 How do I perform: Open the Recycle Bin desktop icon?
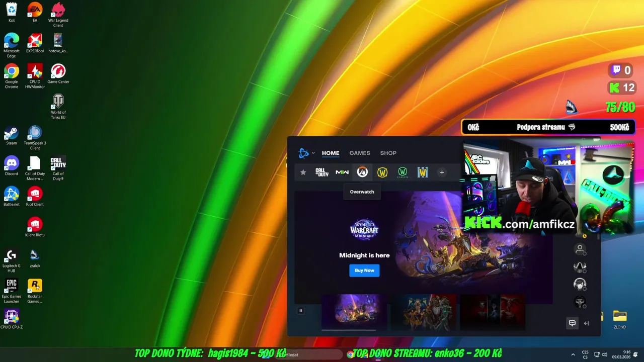coord(12,13)
